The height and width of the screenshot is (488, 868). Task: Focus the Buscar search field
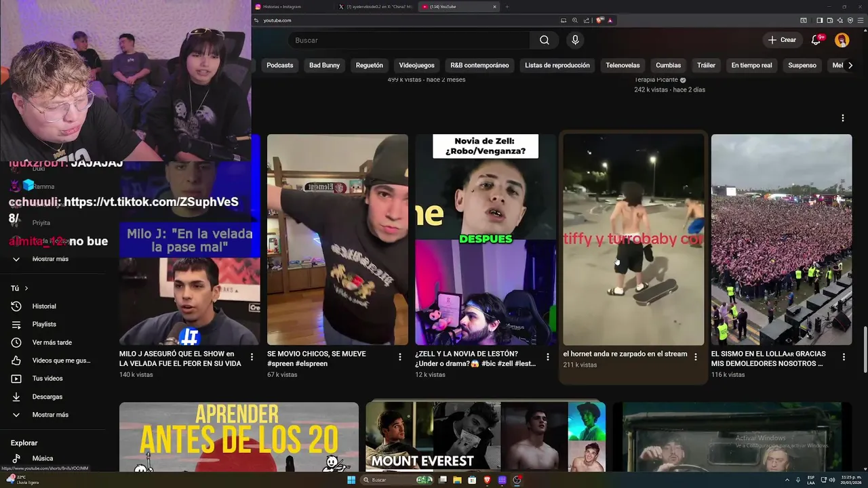(x=409, y=40)
